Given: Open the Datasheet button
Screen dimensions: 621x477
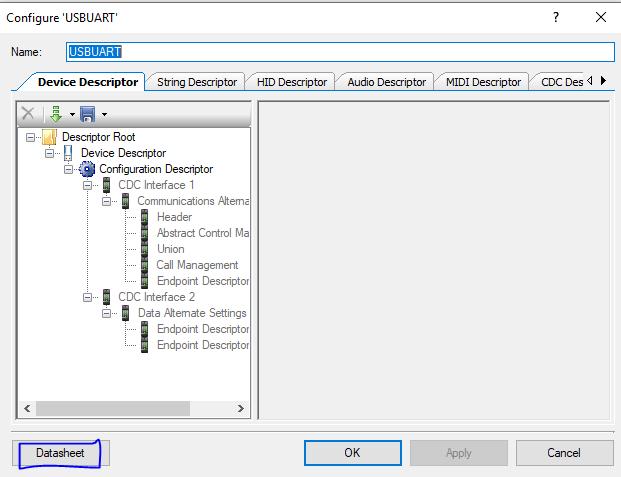Looking at the screenshot, I should [60, 453].
